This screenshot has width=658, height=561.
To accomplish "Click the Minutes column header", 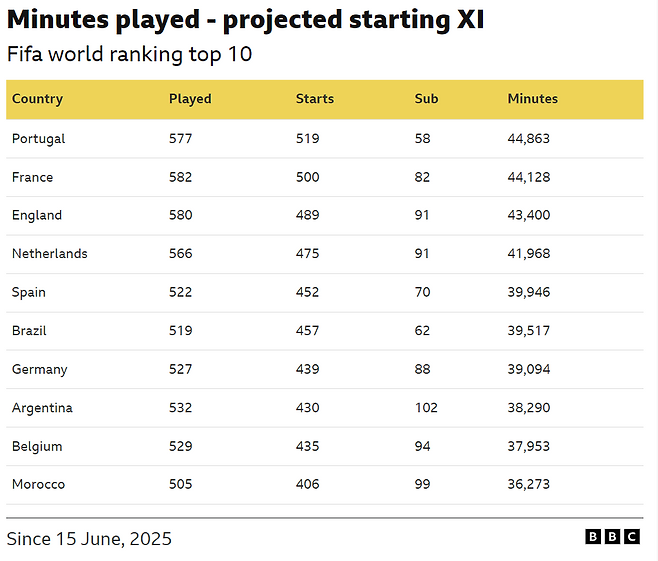I will point(533,99).
